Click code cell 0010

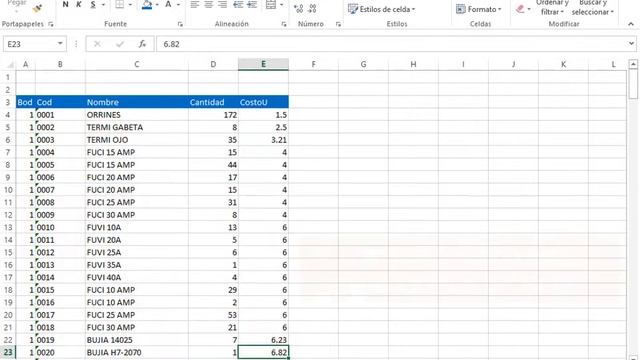tap(60, 227)
